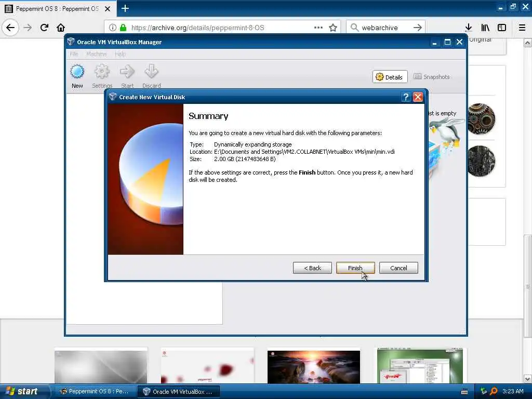
Task: Open the Firefox hamburger menu
Action: pos(522,28)
